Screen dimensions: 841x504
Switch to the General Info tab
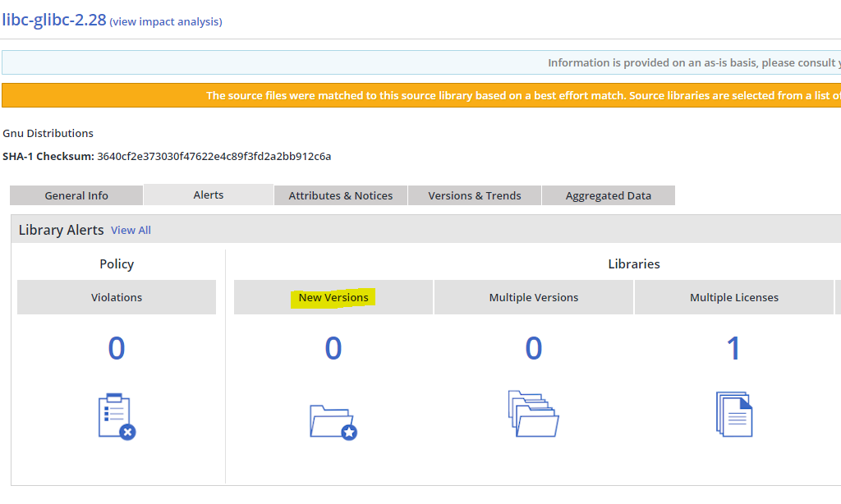click(x=76, y=195)
